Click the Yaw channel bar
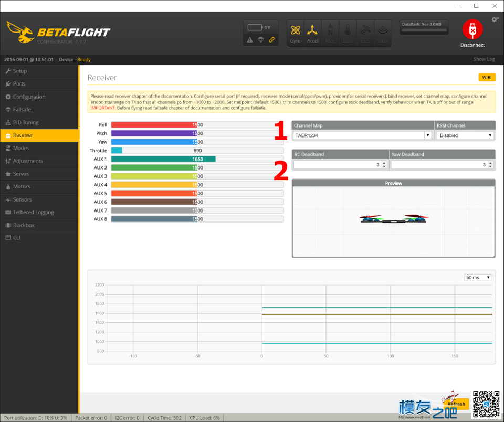 click(x=197, y=142)
